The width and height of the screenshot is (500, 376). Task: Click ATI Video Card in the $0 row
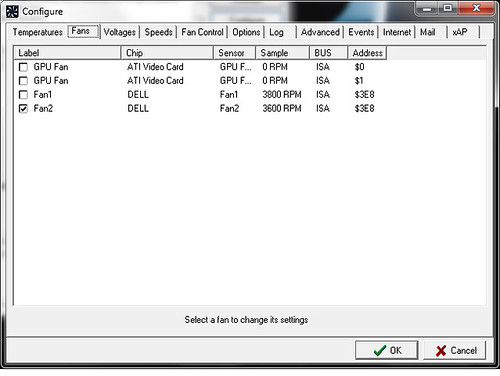[x=155, y=67]
